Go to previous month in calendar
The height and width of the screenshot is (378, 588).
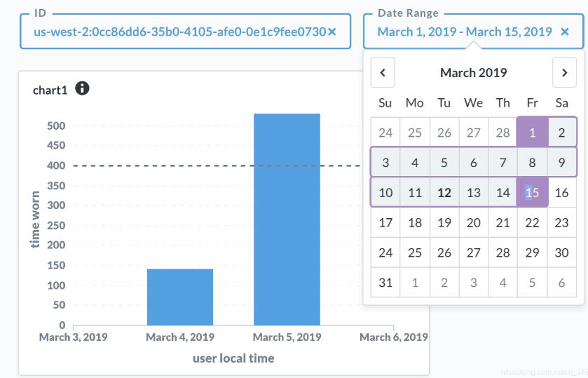383,72
